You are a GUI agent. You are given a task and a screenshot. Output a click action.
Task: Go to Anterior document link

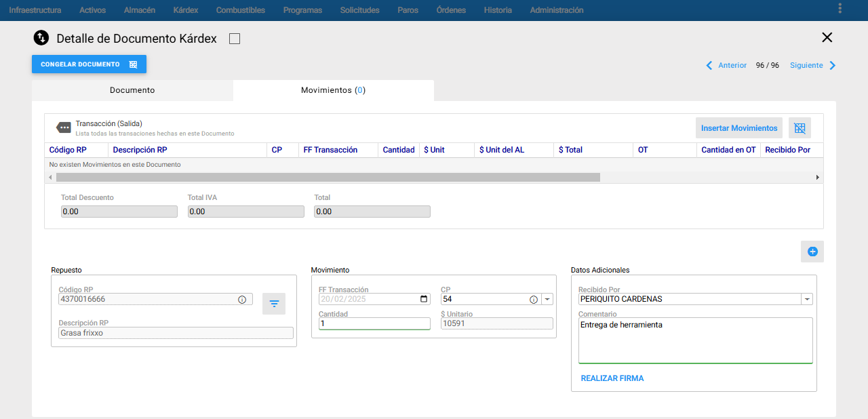click(x=732, y=66)
